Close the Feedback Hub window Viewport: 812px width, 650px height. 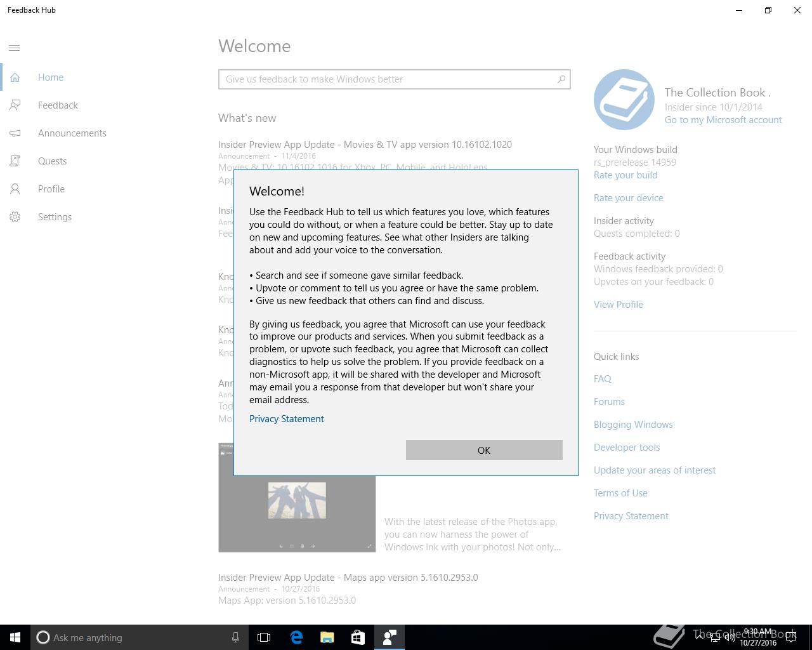(x=797, y=10)
